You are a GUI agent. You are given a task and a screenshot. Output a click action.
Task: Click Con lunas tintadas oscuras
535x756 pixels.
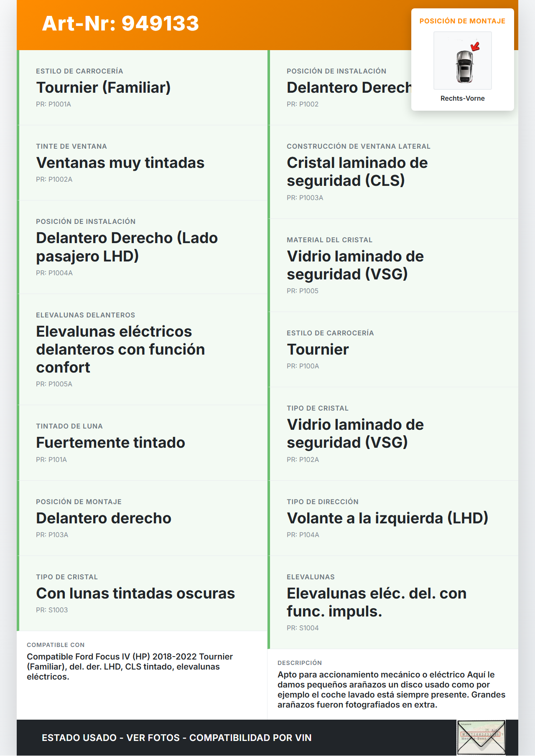pos(135,594)
